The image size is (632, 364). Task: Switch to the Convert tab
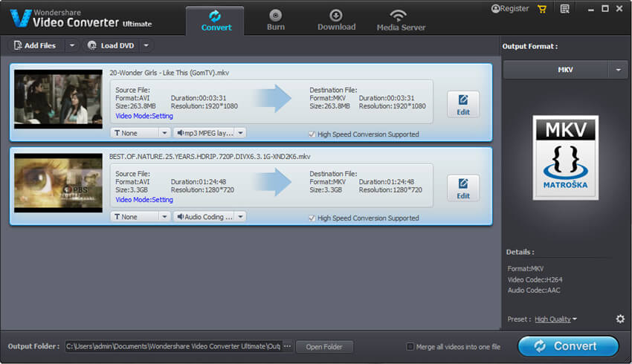tap(215, 21)
